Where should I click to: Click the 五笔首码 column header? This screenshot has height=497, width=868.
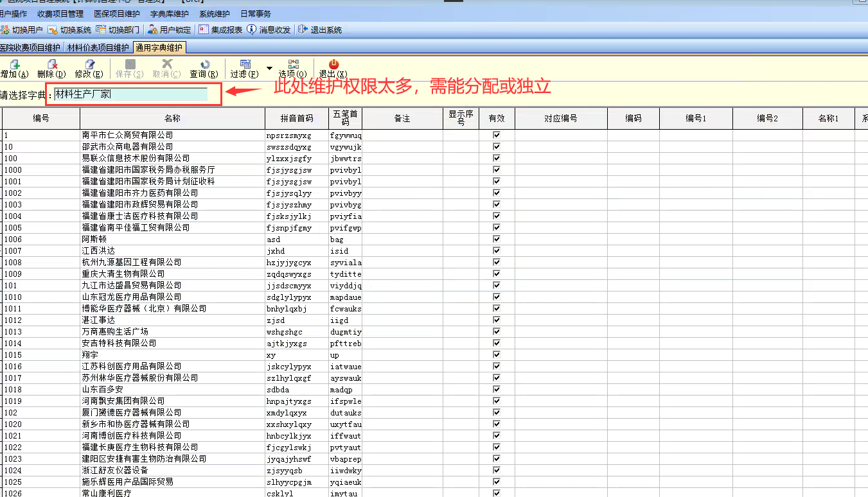point(346,119)
